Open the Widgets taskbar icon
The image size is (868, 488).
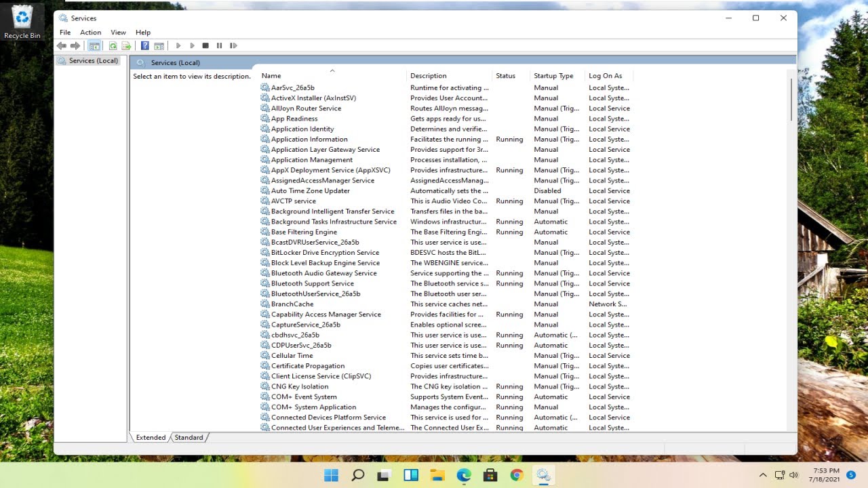(x=411, y=475)
